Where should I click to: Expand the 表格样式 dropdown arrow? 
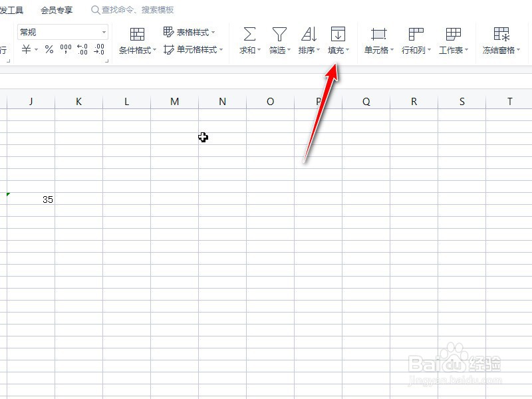click(x=213, y=32)
